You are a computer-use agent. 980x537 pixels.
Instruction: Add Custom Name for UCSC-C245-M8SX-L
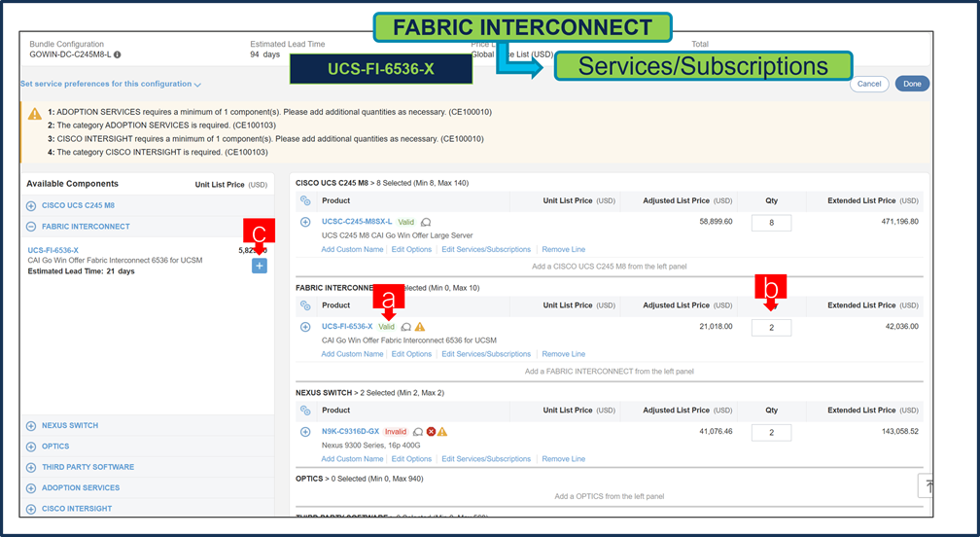coord(352,249)
